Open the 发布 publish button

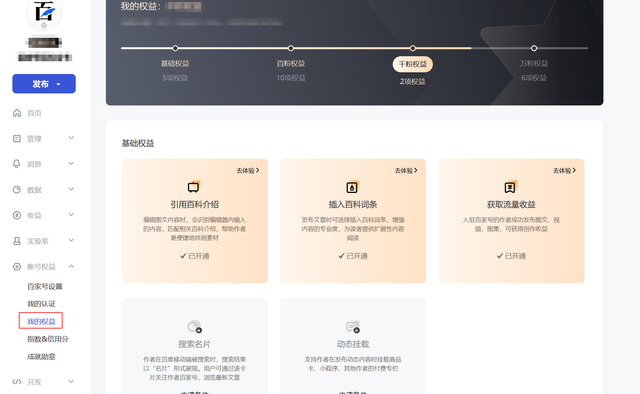tap(44, 84)
